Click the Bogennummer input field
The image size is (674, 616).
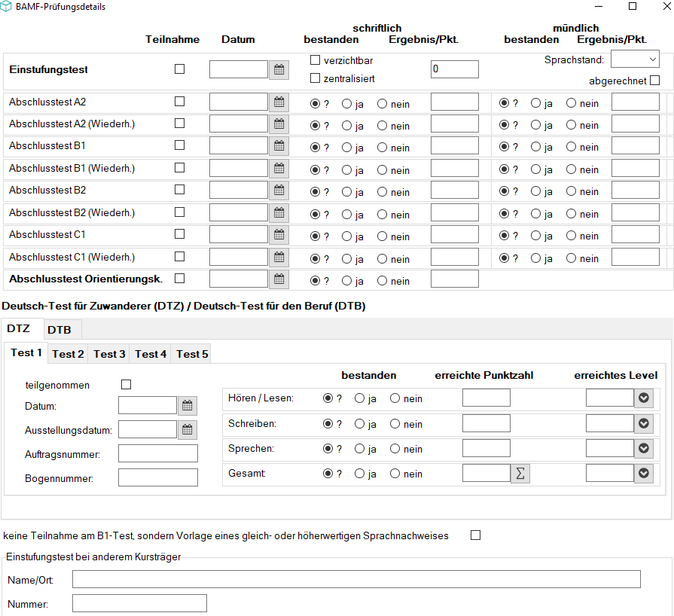click(157, 477)
